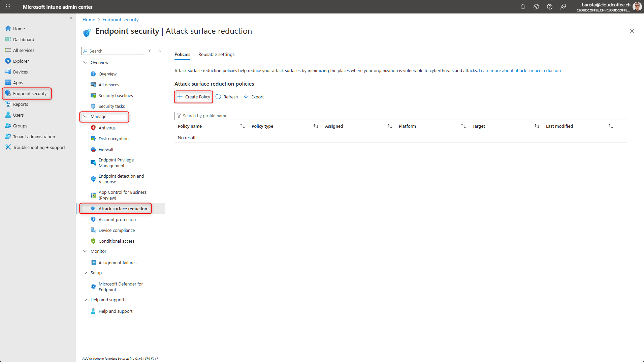644x362 pixels.
Task: Click the Create Policy button
Action: [x=194, y=97]
